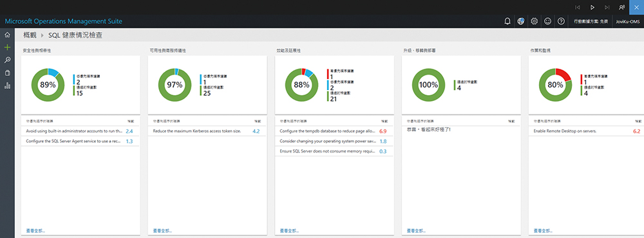
Task: Open 'Enable Remote Desktop on servers' recommendation
Action: pos(587,131)
